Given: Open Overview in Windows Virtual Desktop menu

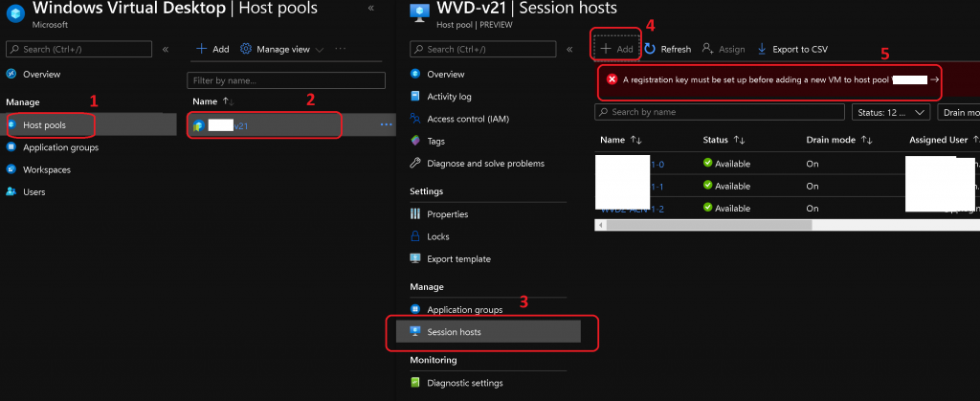Looking at the screenshot, I should [42, 75].
